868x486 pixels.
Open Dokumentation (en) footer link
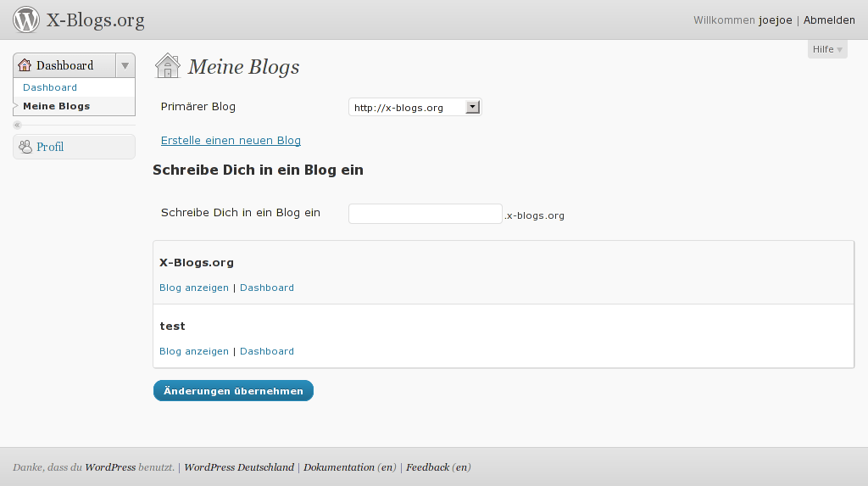click(350, 467)
